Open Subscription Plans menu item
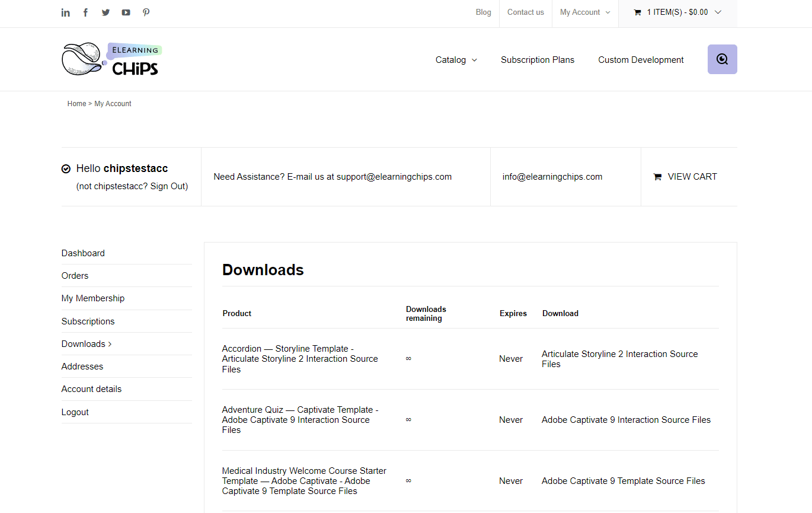 point(537,60)
